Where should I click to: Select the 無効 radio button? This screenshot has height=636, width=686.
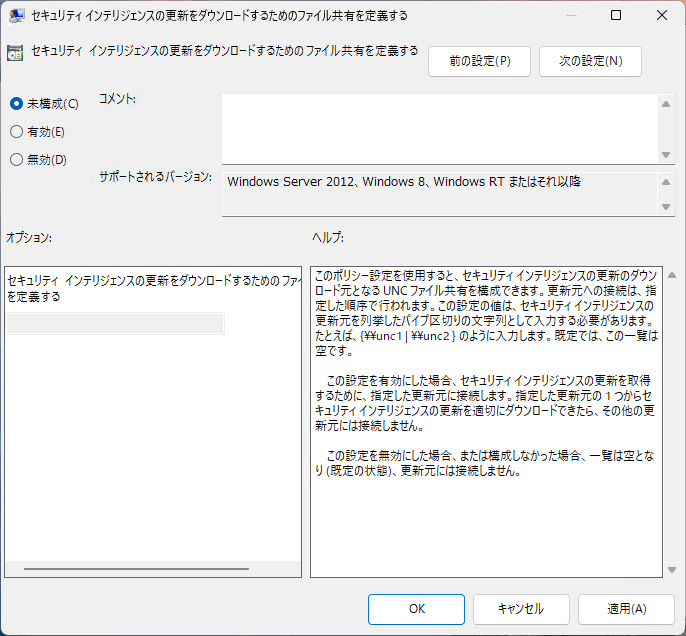coord(16,159)
